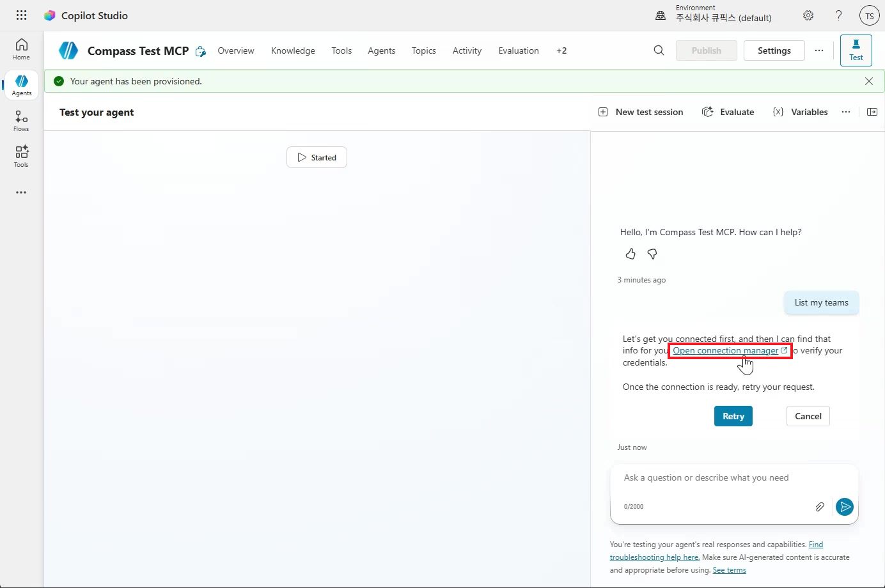Viewport: 885px width, 588px height.
Task: Open the Agents tab in the agent navigation
Action: point(382,50)
